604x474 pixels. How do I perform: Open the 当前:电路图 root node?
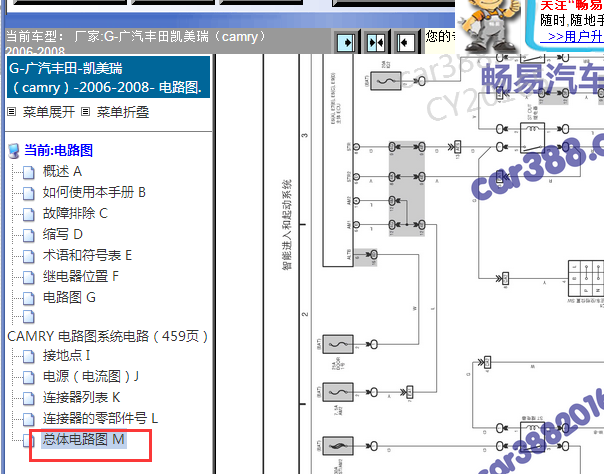coord(59,150)
